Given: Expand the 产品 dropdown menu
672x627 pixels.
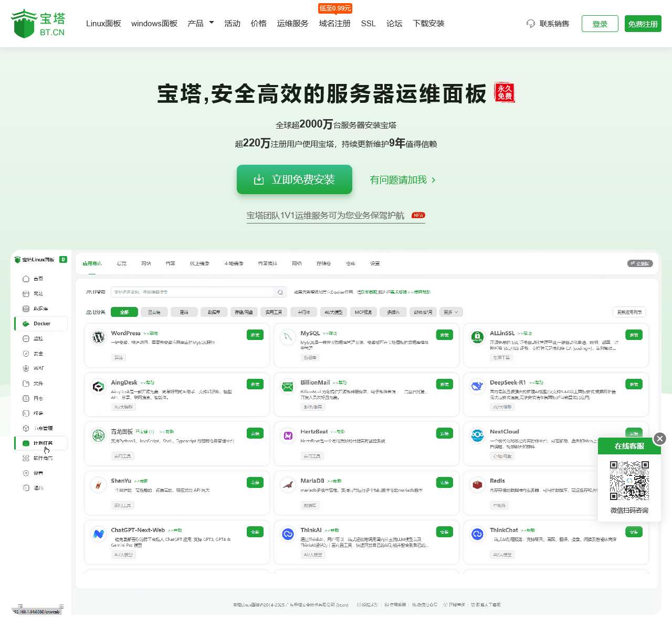Looking at the screenshot, I should click(x=201, y=24).
